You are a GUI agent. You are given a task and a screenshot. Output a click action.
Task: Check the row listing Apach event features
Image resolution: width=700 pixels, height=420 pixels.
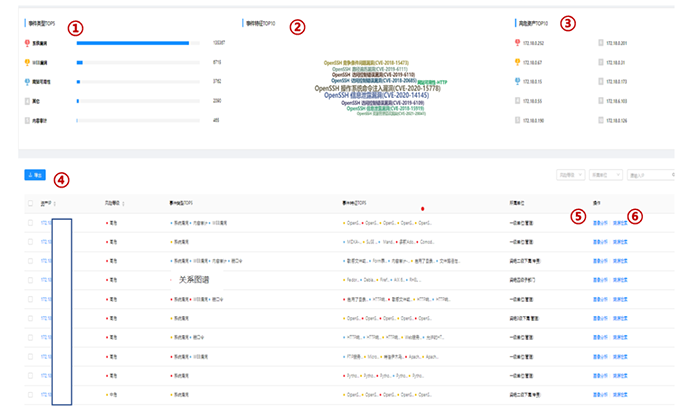coord(30,357)
